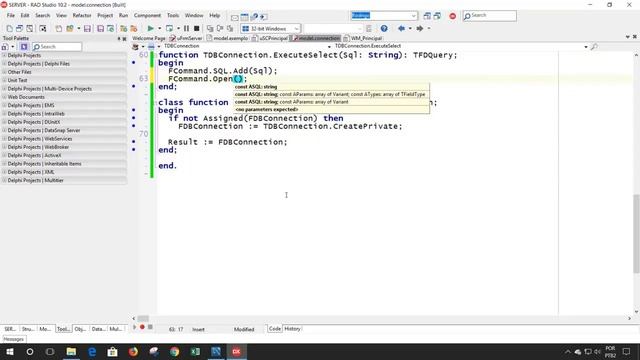
Task: Select the 'const ASQL: string' parameter hint
Action: (256, 87)
